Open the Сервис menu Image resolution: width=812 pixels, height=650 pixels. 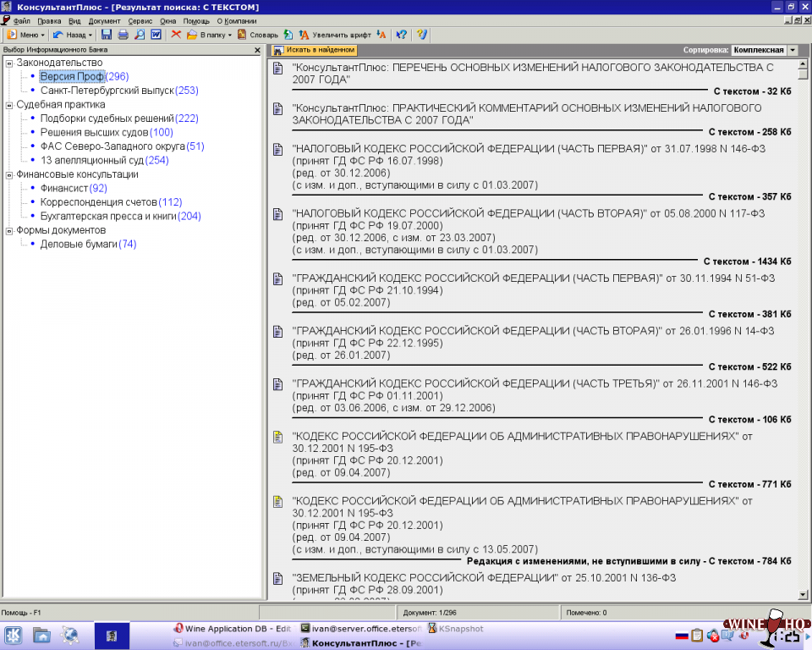pyautogui.click(x=140, y=19)
